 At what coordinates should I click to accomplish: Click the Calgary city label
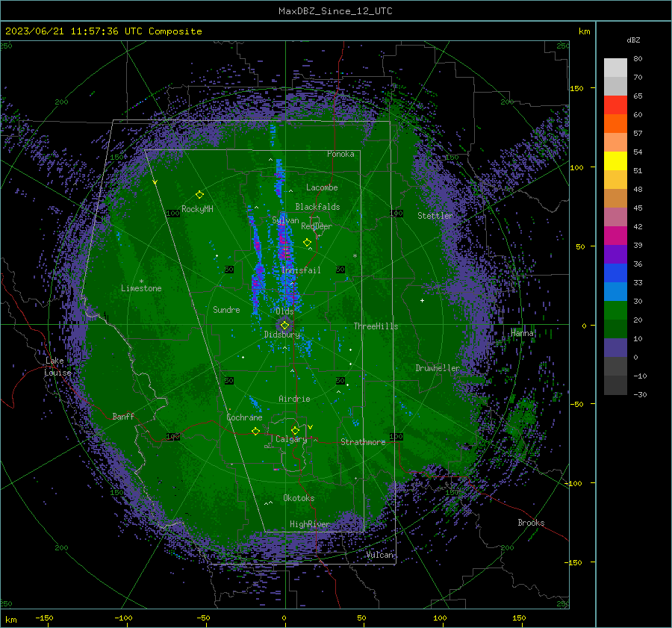point(291,439)
